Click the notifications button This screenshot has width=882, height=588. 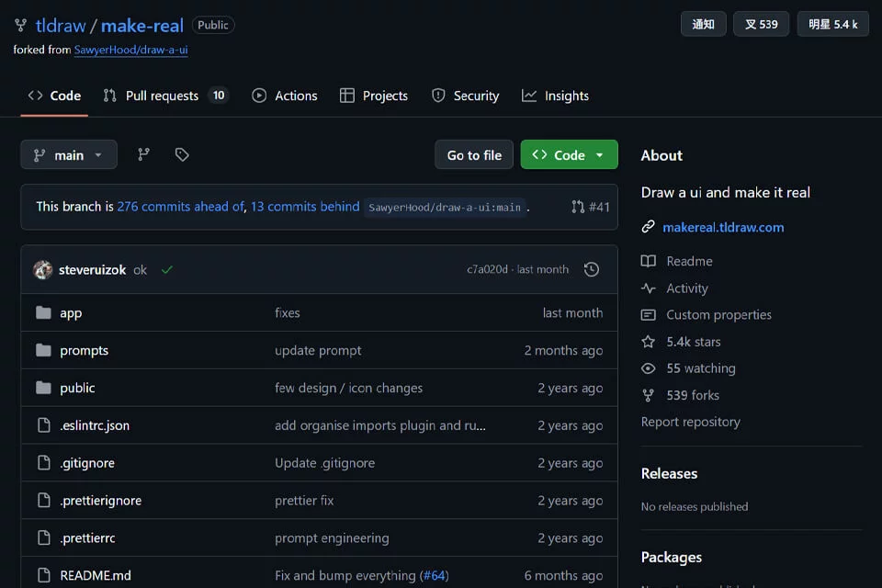tap(703, 24)
